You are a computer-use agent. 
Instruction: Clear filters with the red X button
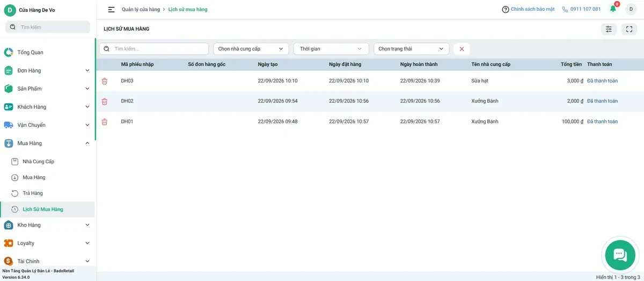tap(462, 49)
